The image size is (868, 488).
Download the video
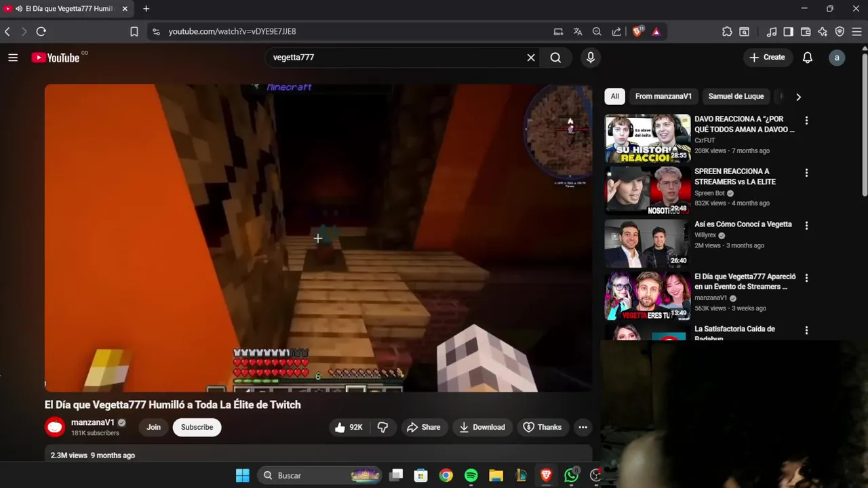[x=482, y=427]
